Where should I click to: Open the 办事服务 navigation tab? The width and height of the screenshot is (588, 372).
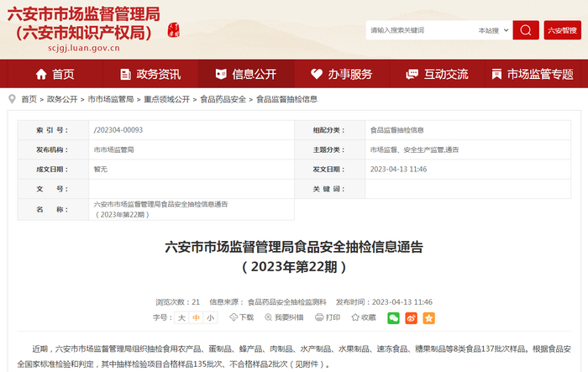(x=342, y=74)
